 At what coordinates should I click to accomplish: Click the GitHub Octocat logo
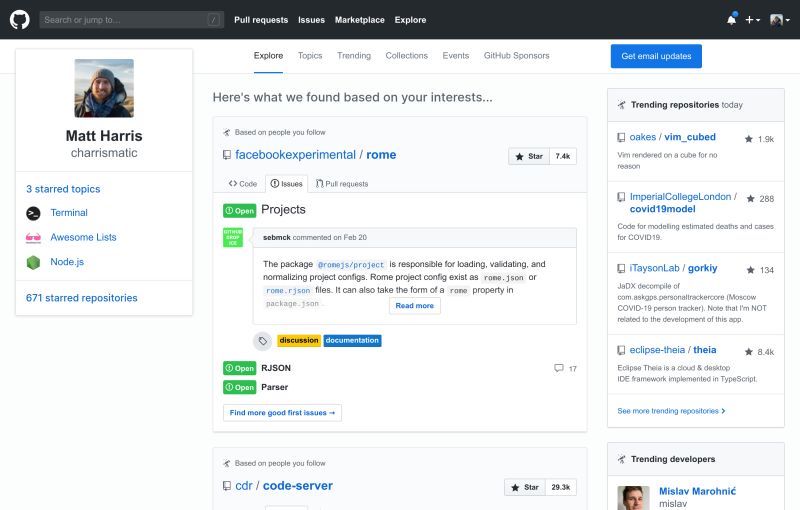coord(19,20)
